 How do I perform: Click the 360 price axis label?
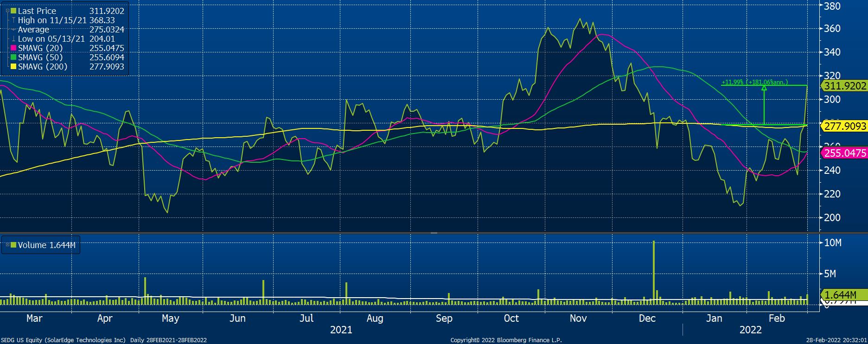tap(833, 29)
